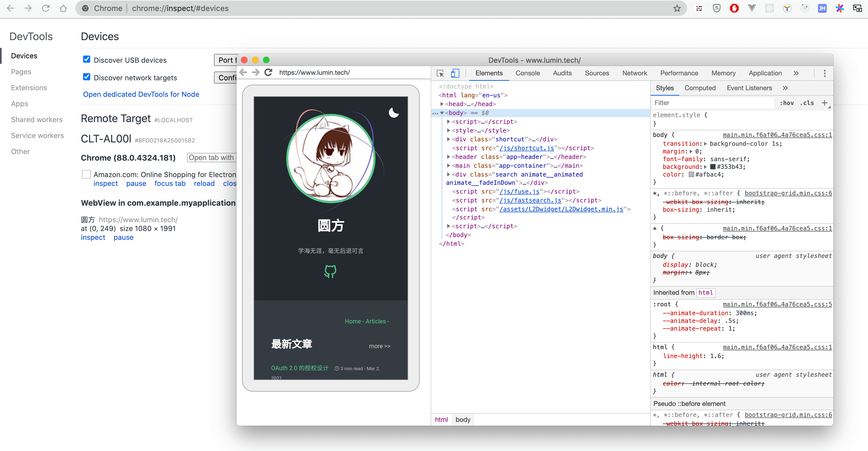This screenshot has width=868, height=451.
Task: Click the #353b43 background color swatch
Action: 713,167
